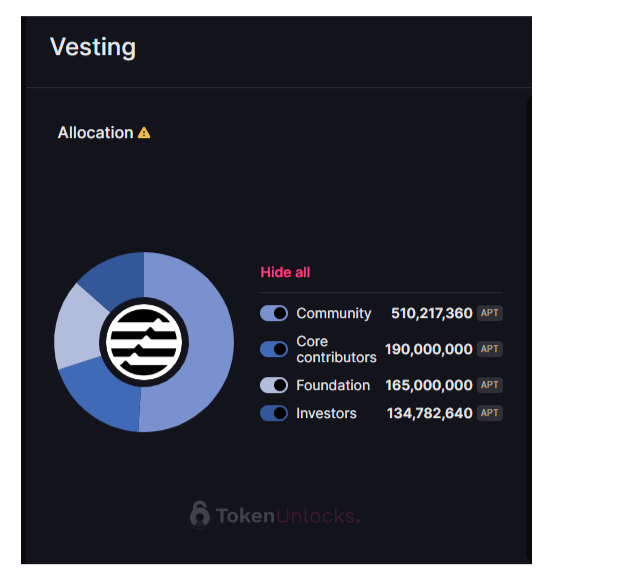Click the Hide all link
The height and width of the screenshot is (569, 630).
285,272
